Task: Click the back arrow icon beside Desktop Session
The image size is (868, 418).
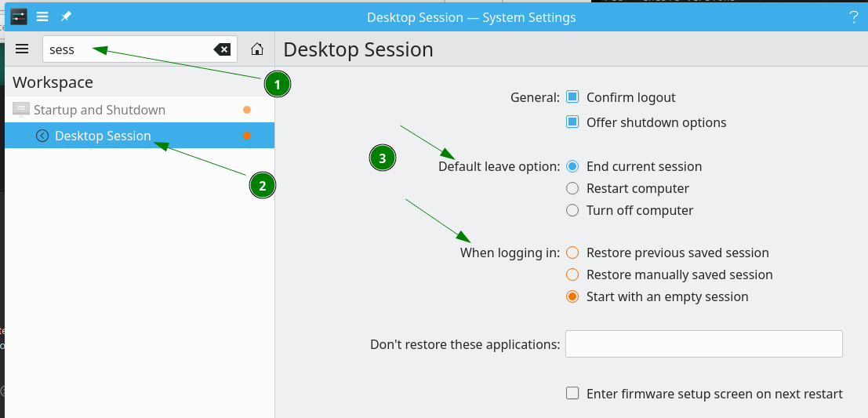Action: pyautogui.click(x=42, y=136)
